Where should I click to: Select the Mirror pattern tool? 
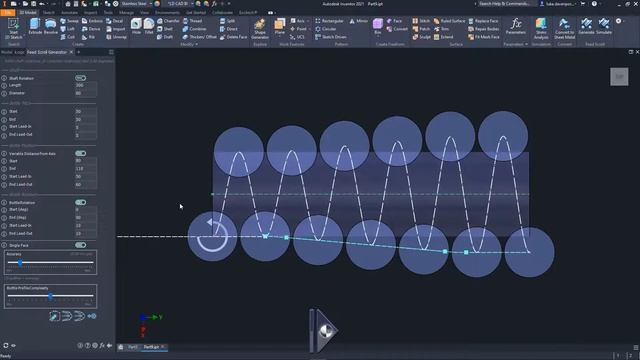(359, 21)
